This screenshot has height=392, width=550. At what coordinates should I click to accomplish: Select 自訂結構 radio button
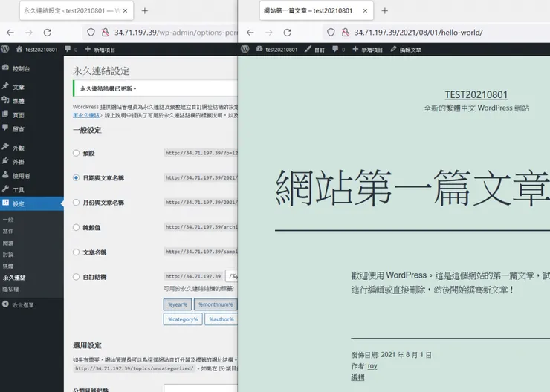76,277
